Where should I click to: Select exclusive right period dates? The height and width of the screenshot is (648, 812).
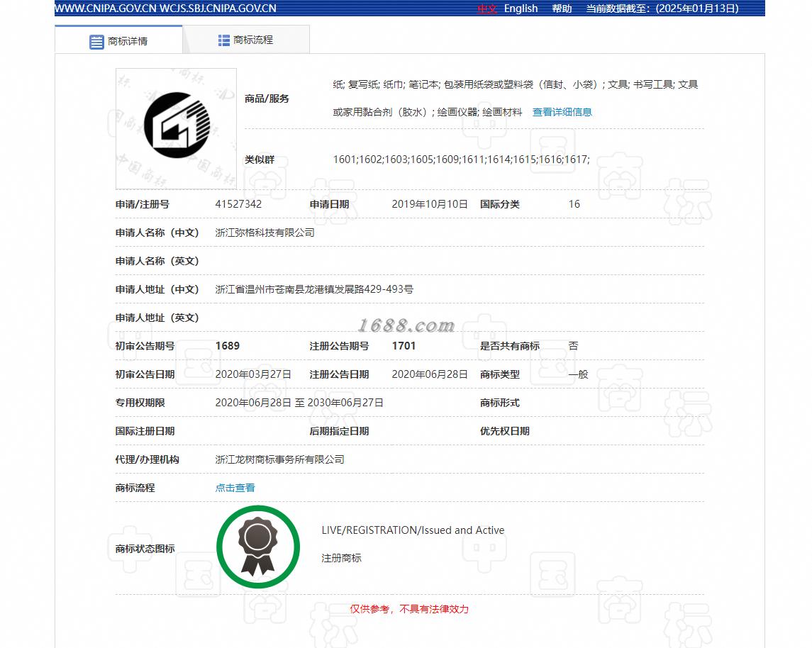[299, 403]
